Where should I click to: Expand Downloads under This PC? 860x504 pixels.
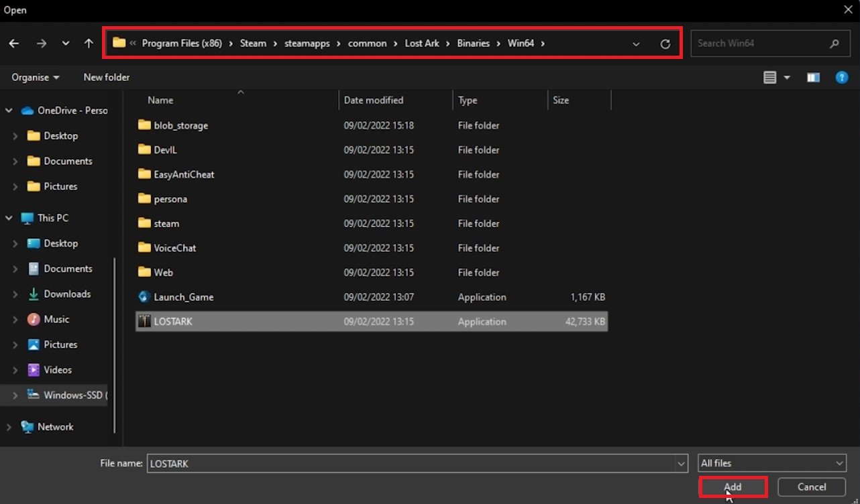pos(15,294)
